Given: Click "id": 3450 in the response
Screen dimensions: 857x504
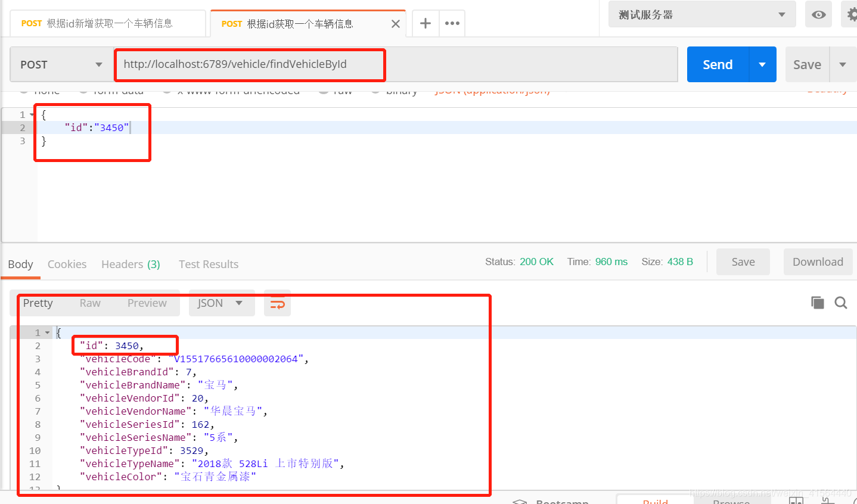Looking at the screenshot, I should point(112,346).
